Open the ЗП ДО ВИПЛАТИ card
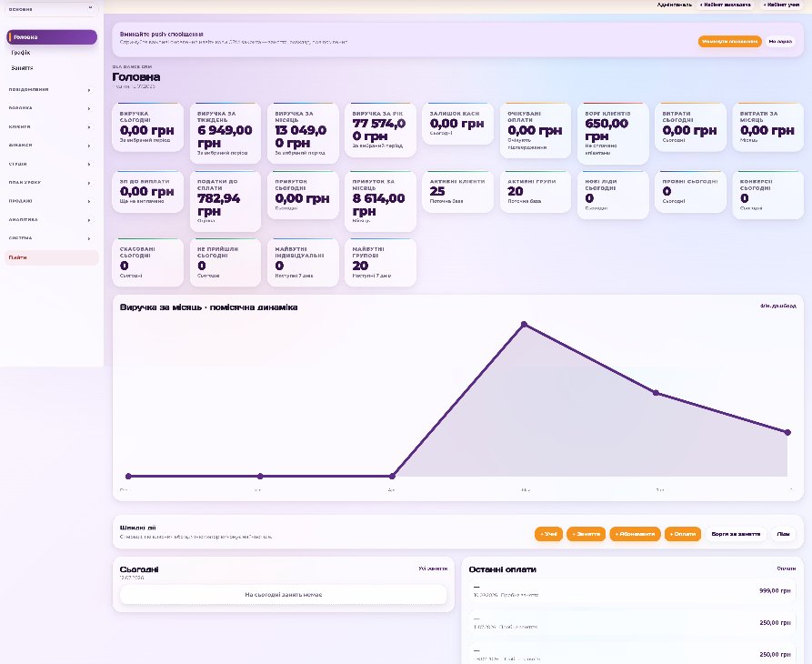Viewport: 812px width, 664px height. (147, 192)
